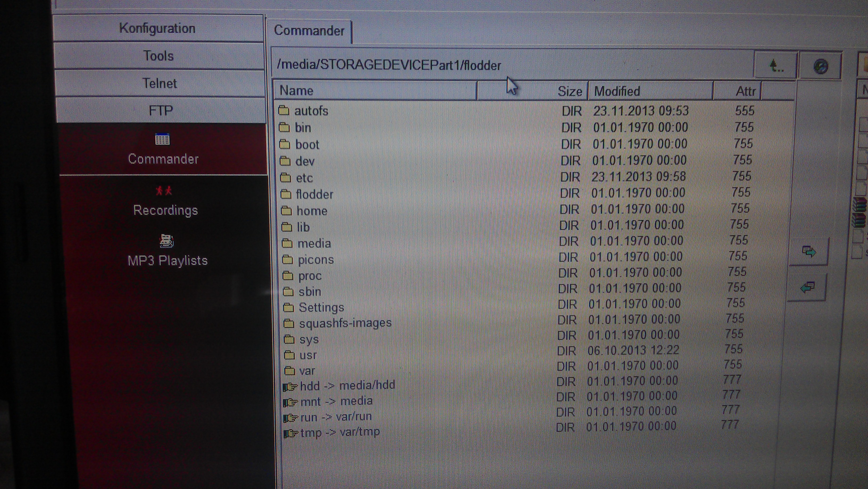Select the autofs folder icon
The image size is (868, 489).
(x=284, y=110)
